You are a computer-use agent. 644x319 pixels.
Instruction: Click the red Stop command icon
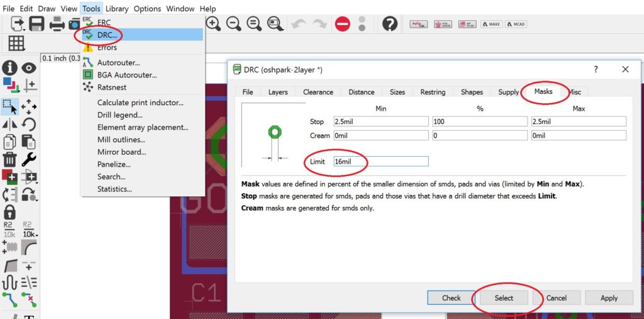(x=342, y=25)
